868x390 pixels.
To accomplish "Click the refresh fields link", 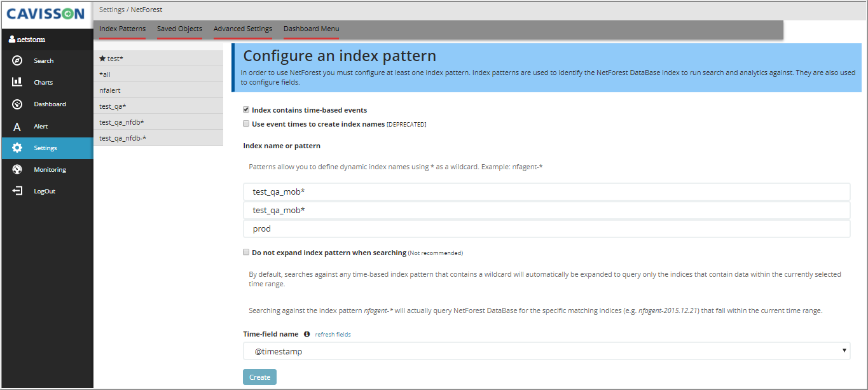I will [x=333, y=335].
